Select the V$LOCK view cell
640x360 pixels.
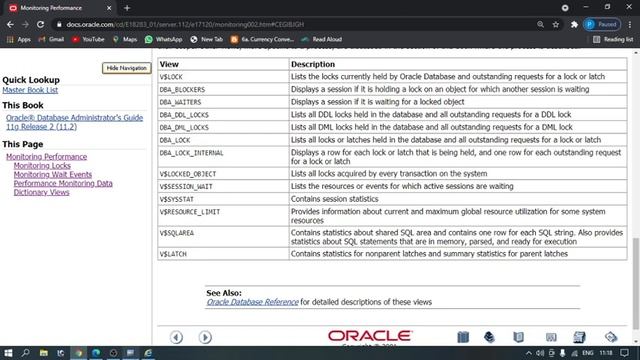point(223,77)
